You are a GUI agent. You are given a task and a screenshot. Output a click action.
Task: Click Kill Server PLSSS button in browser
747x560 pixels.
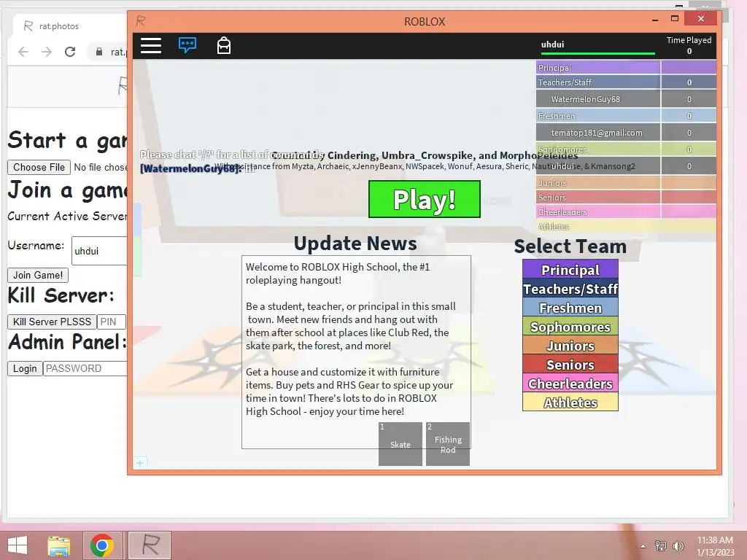click(x=52, y=322)
